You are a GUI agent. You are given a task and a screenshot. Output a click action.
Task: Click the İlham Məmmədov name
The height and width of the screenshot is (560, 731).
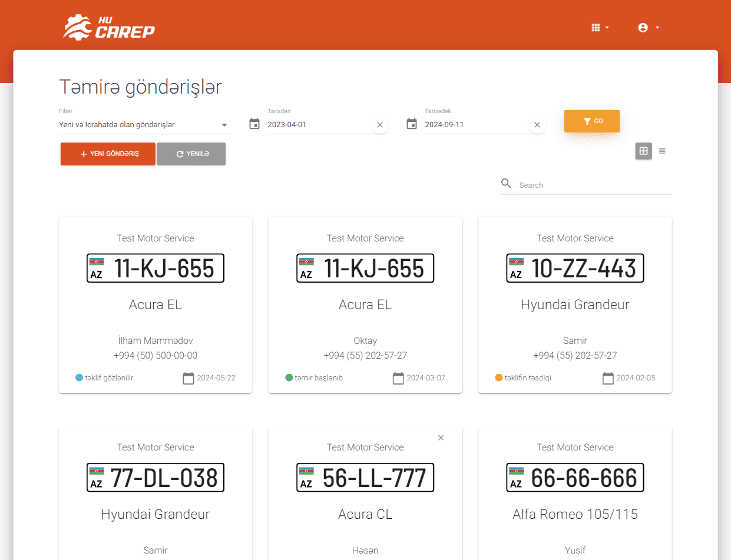156,340
